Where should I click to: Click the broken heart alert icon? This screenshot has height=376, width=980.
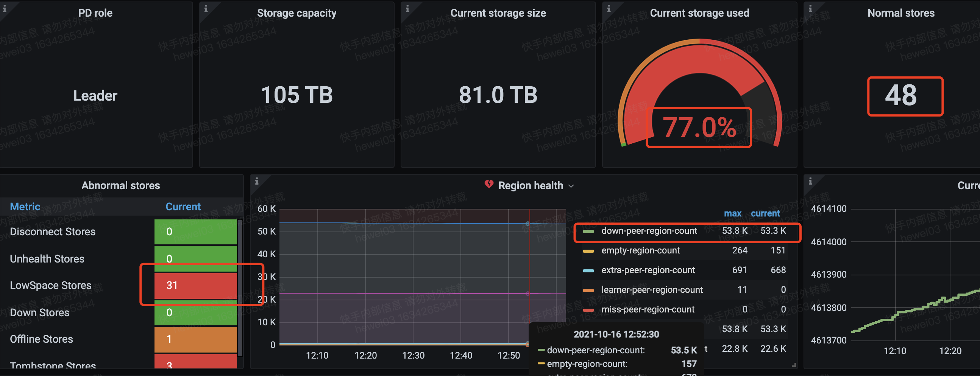pos(489,185)
